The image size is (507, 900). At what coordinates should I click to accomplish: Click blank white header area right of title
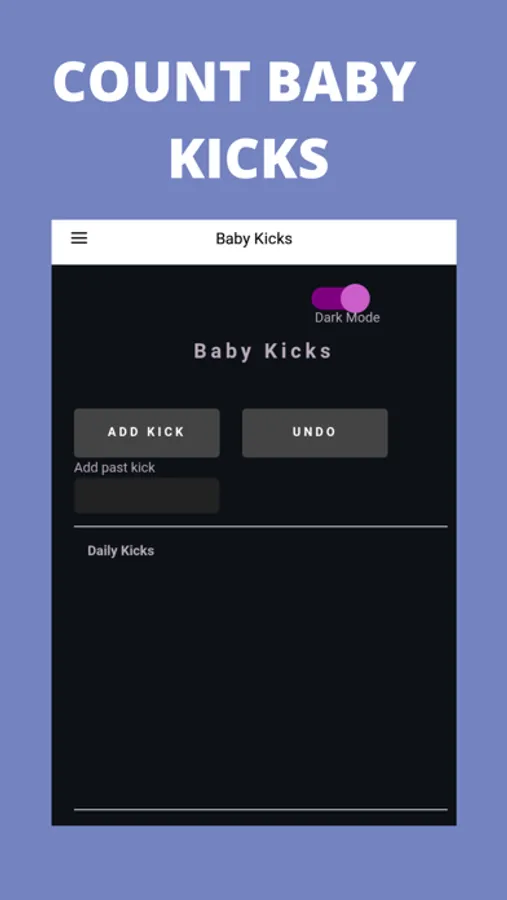pos(373,242)
